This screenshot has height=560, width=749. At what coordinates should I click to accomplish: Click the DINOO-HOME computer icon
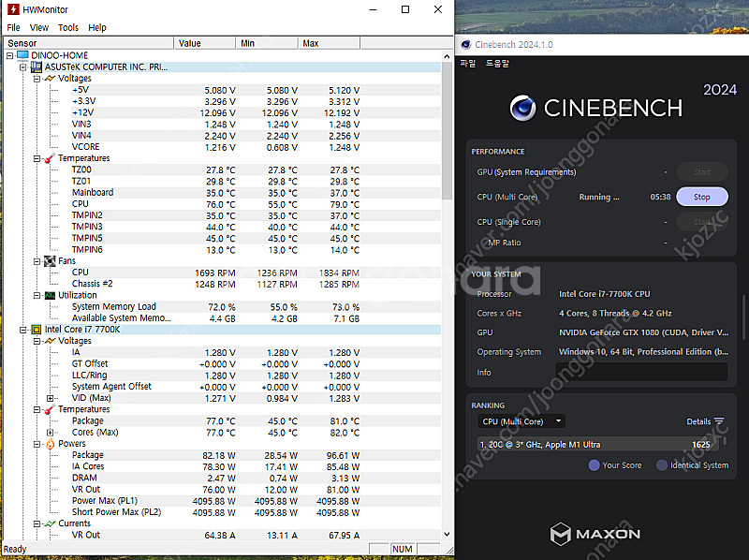coord(22,55)
